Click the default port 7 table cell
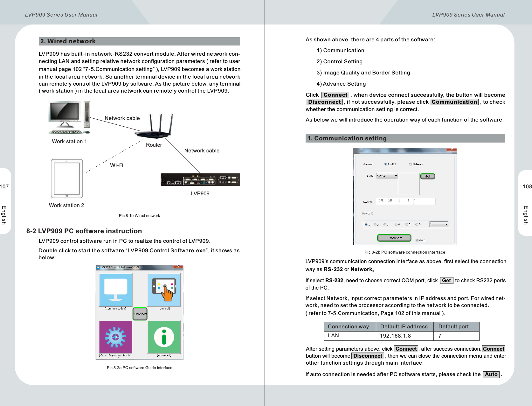The width and height of the screenshot is (532, 406). [x=457, y=336]
